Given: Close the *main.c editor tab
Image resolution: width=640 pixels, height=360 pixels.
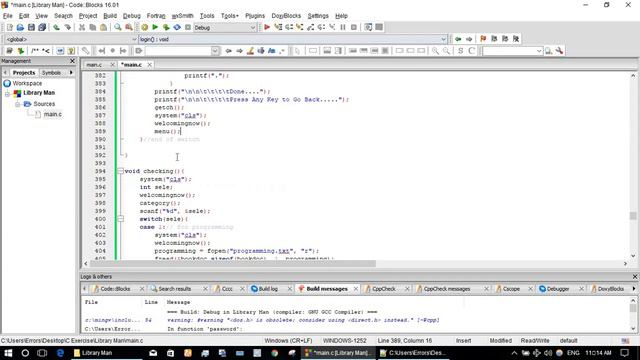Looking at the screenshot, I should coord(149,65).
